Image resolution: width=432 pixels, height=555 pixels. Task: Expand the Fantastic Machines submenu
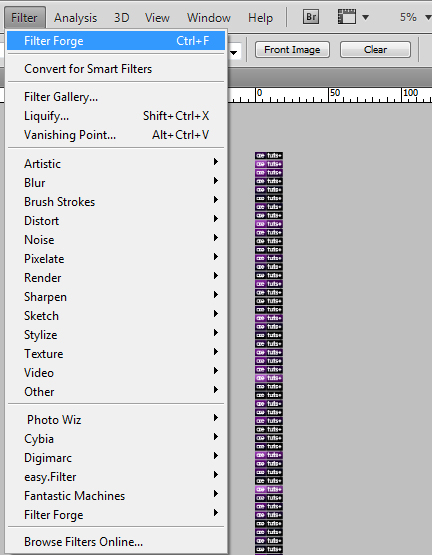pos(116,496)
